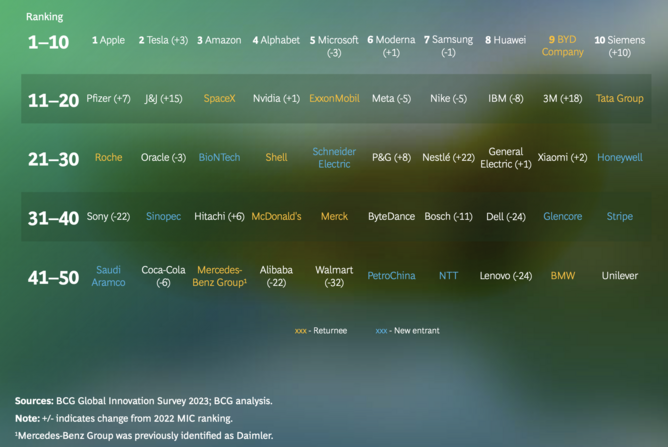
Task: Click 'Schneider Electric' entry
Action: (334, 158)
